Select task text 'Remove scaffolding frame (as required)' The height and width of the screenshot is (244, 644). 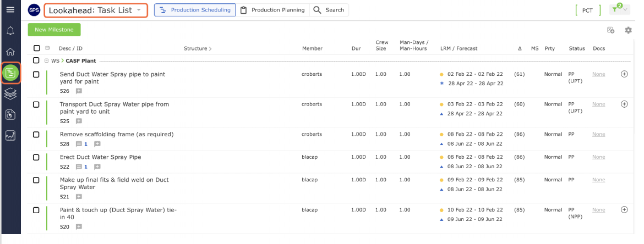(x=117, y=134)
